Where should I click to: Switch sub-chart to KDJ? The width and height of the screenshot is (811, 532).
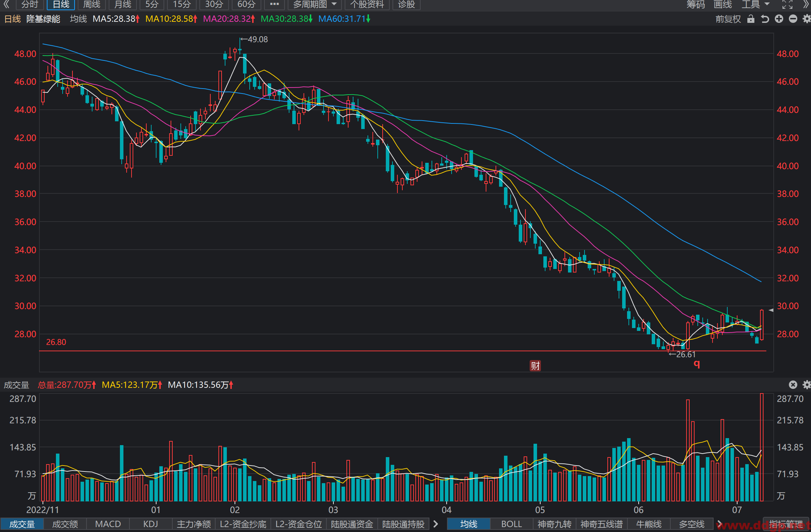tap(151, 524)
